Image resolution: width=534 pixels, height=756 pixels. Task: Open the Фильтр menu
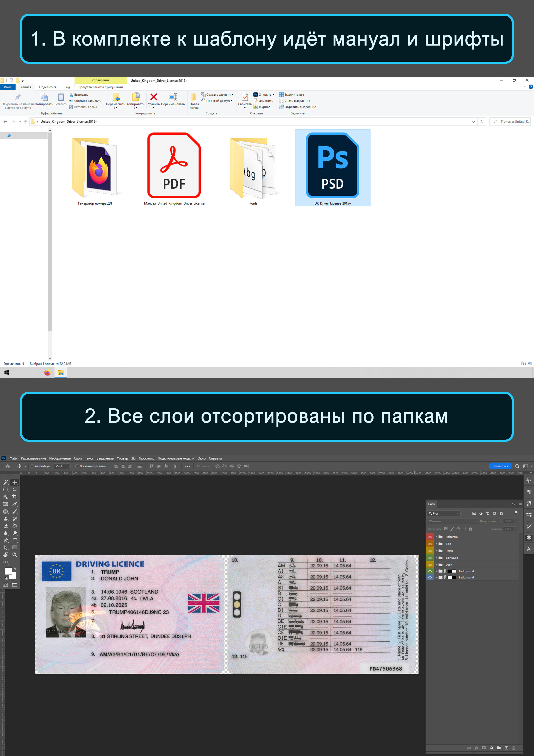tap(122, 458)
